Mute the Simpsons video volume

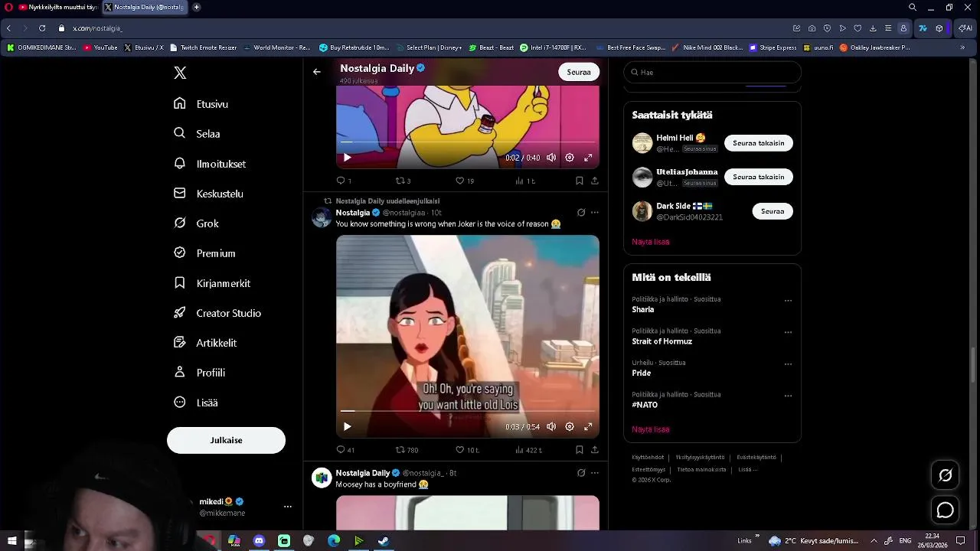[551, 158]
